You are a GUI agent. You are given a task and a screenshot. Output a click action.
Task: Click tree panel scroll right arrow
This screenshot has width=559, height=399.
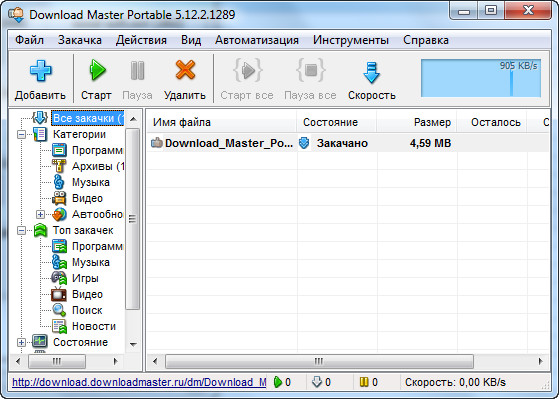click(116, 361)
